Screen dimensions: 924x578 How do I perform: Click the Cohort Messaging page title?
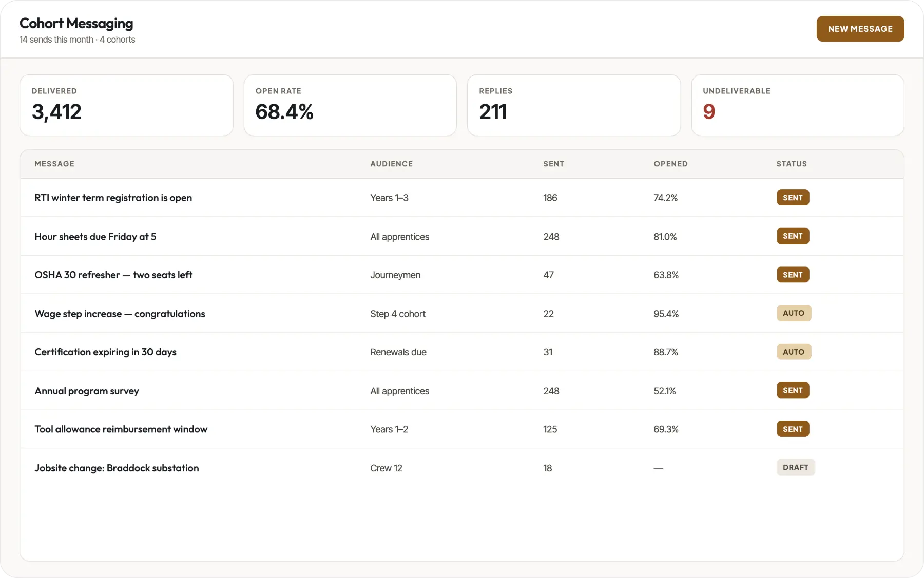pos(76,23)
